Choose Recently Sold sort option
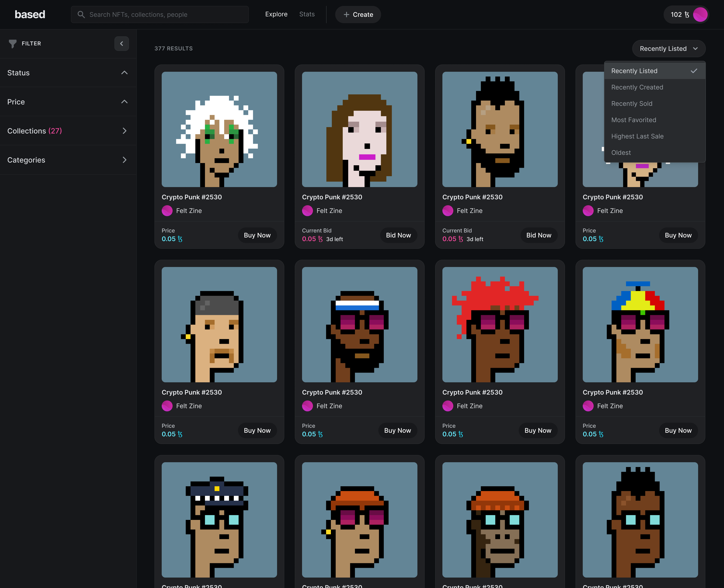Image resolution: width=724 pixels, height=588 pixels. click(655, 104)
